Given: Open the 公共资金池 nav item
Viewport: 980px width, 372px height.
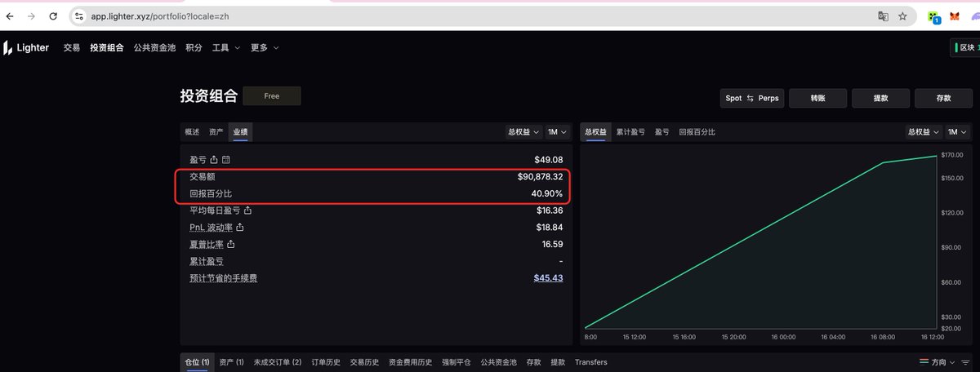Looking at the screenshot, I should pos(154,48).
